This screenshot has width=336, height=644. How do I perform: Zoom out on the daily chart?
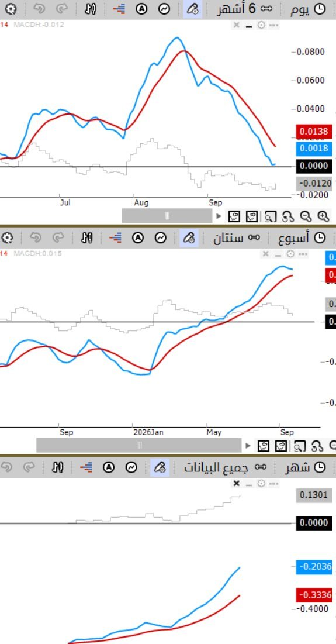pyautogui.click(x=305, y=216)
